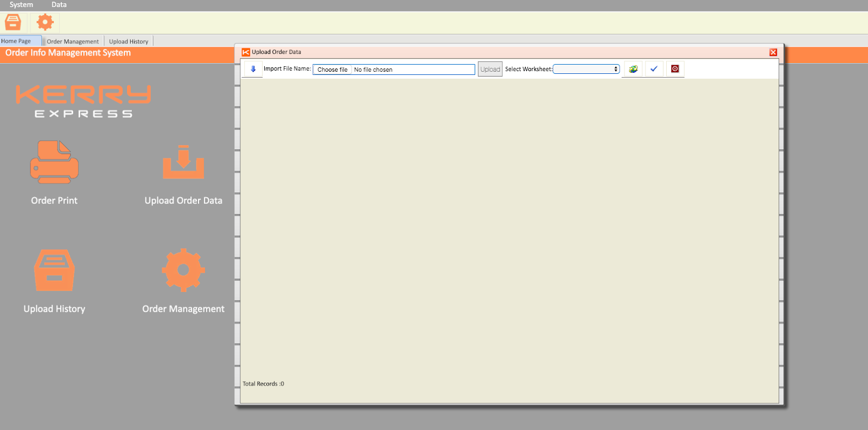Click the Choose file button
The height and width of the screenshot is (430, 868).
[333, 69]
